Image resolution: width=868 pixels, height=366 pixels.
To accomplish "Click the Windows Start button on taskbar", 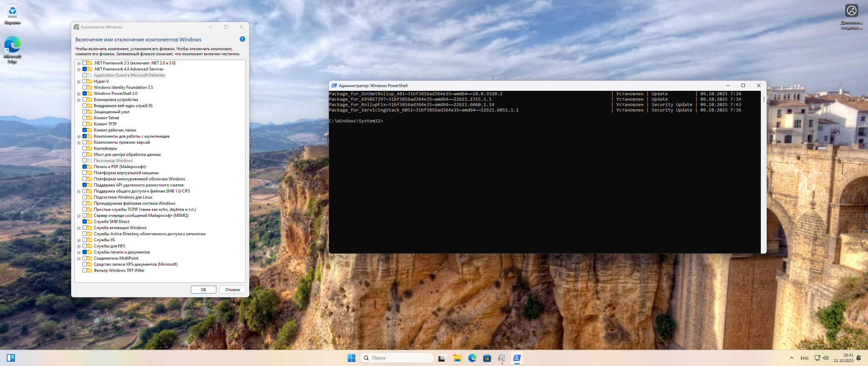I will (351, 358).
